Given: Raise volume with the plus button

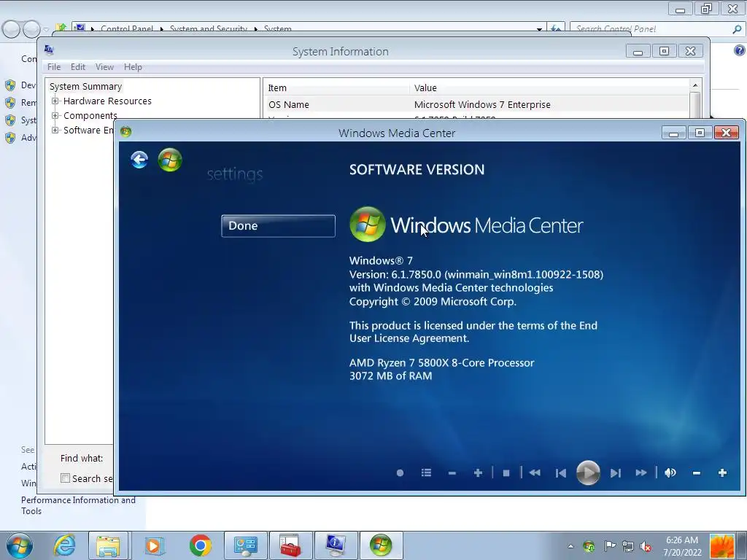Looking at the screenshot, I should click(x=722, y=472).
